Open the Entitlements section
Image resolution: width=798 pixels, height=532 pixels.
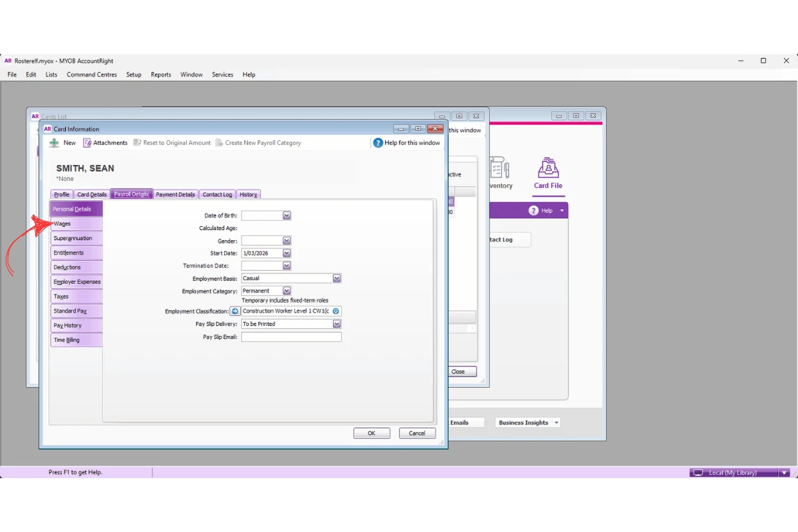click(x=76, y=253)
